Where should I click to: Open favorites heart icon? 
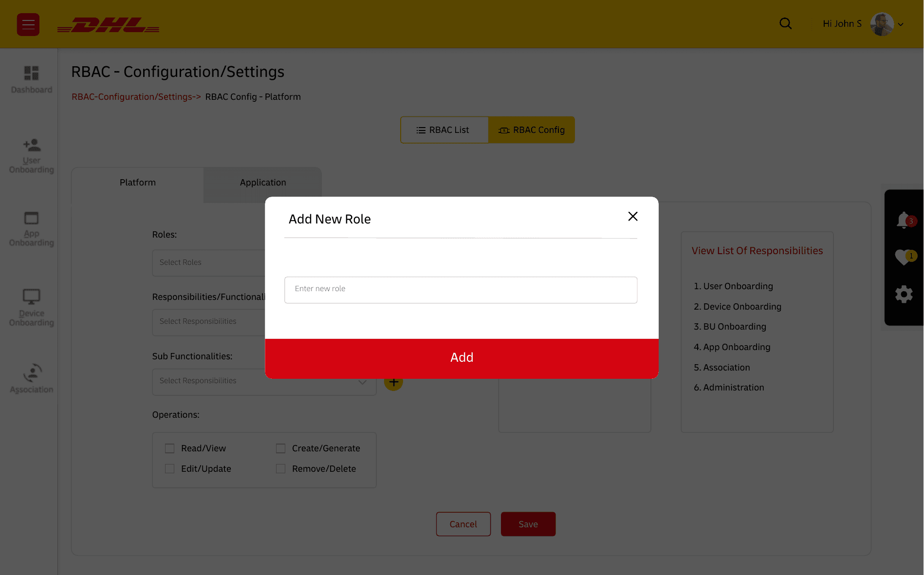tap(905, 257)
